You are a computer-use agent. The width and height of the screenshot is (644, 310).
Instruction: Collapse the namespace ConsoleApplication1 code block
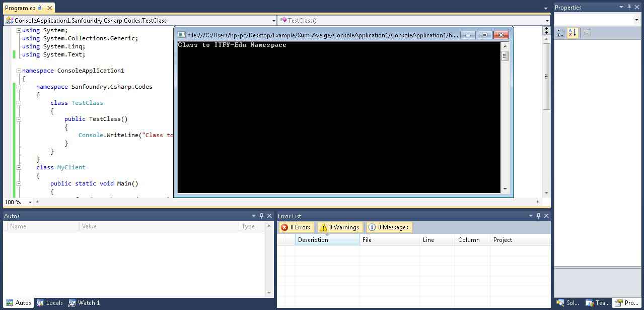(19, 71)
